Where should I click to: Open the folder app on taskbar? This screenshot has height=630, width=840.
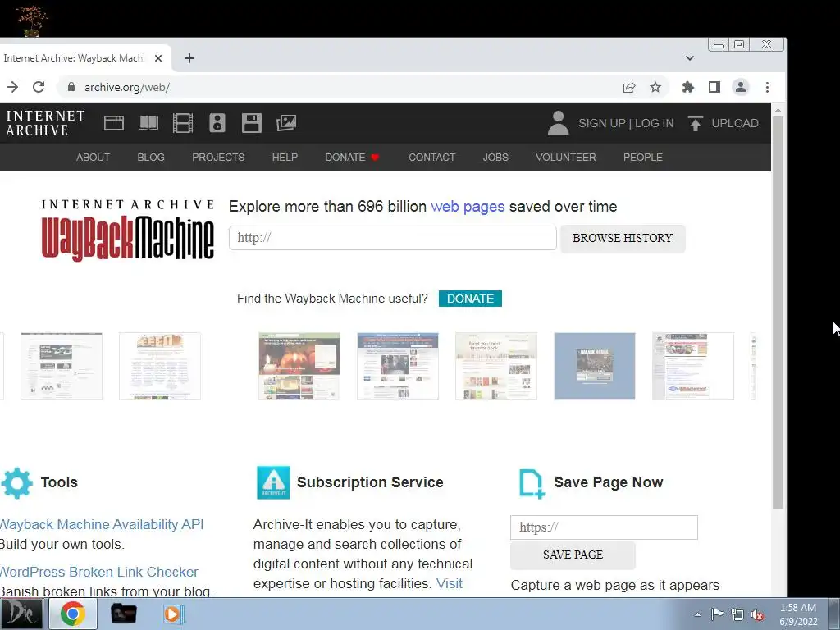click(x=123, y=614)
